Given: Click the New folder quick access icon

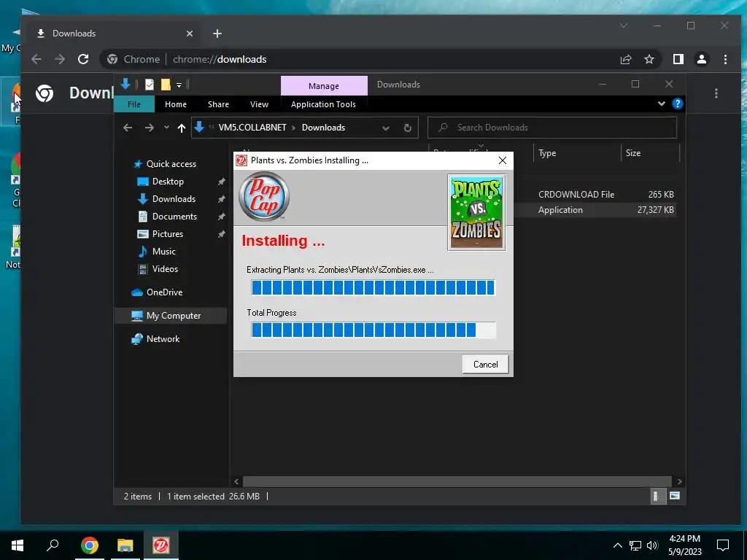Looking at the screenshot, I should click(x=166, y=85).
